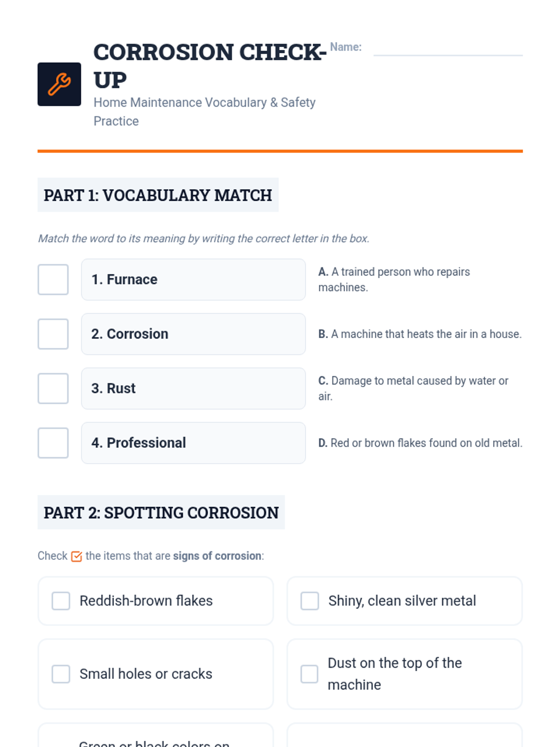Image resolution: width=560 pixels, height=747 pixels.
Task: Click the 1. Furnace word card
Action: (194, 280)
